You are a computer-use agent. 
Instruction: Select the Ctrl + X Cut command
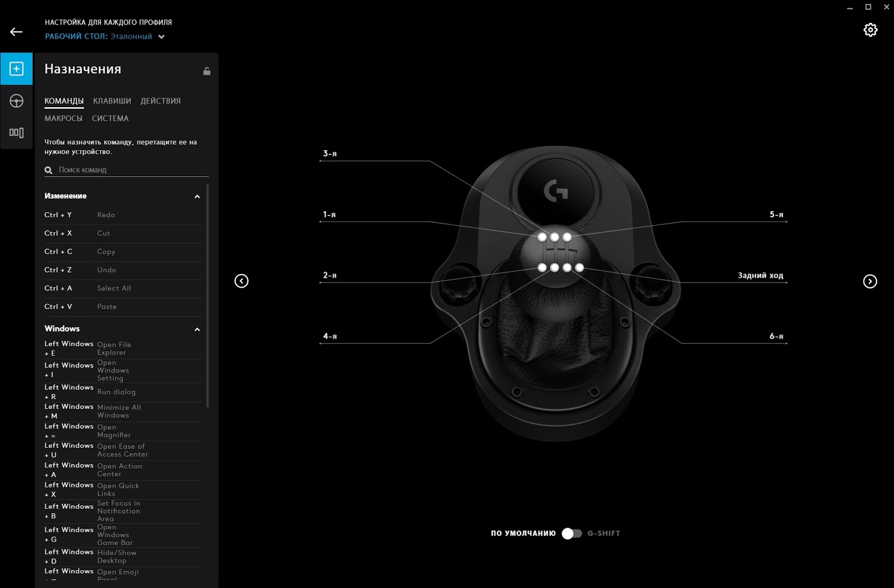[123, 233]
